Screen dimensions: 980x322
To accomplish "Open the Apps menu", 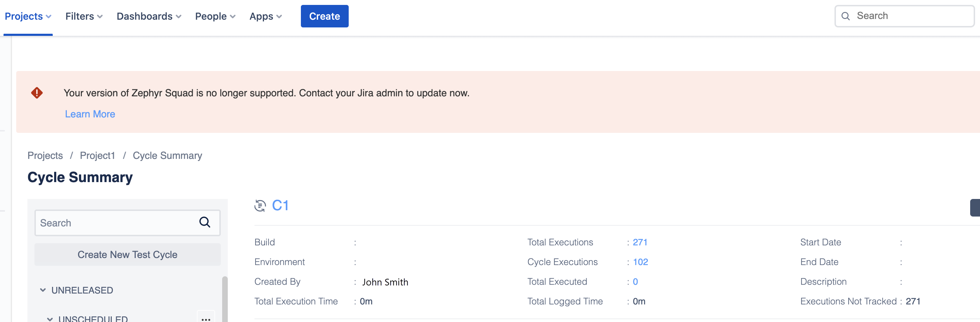I will pyautogui.click(x=265, y=17).
